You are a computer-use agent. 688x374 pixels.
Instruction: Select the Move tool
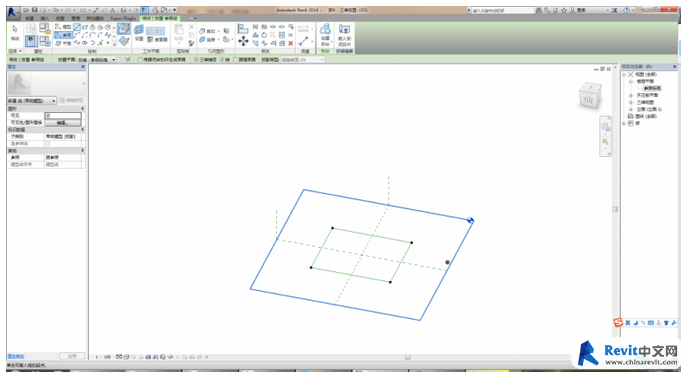tap(243, 41)
